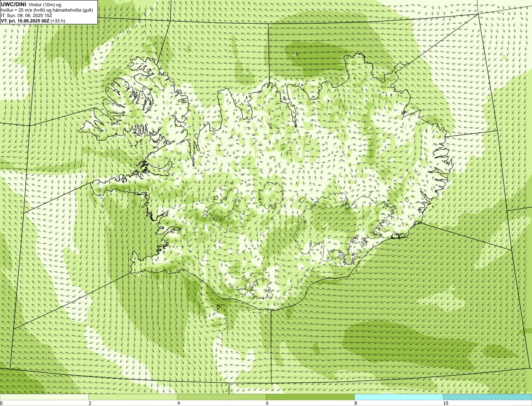This screenshot has height=406, width=532.
Task: Click the 8–10 m/s light cyan segment
Action: 399,397
